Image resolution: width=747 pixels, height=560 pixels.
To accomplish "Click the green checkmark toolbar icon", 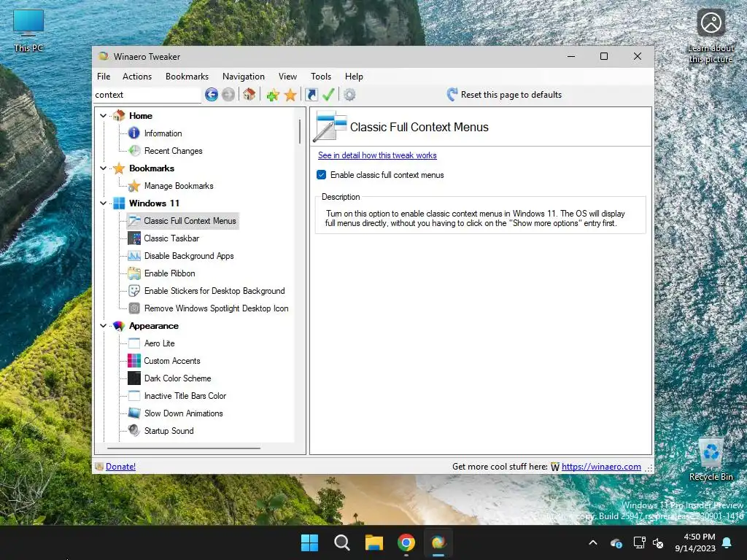I will click(x=328, y=94).
